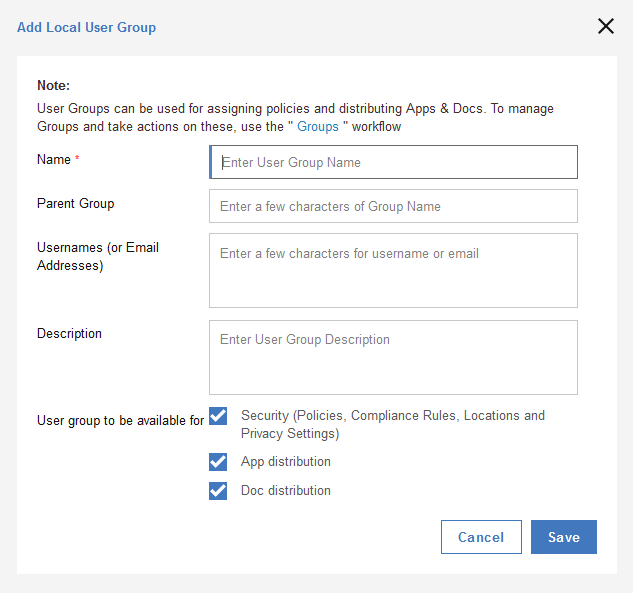Cancel adding the user group
Image resolution: width=633 pixels, height=593 pixels.
pos(481,537)
